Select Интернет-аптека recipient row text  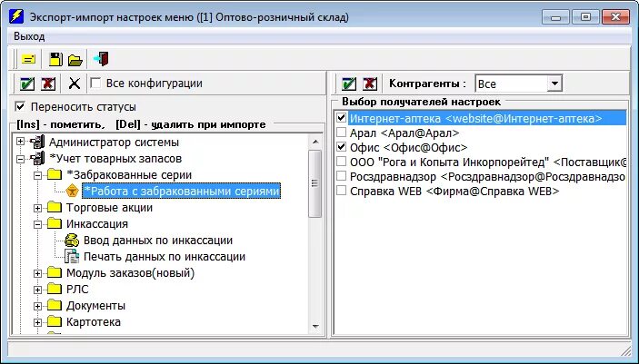click(x=476, y=119)
